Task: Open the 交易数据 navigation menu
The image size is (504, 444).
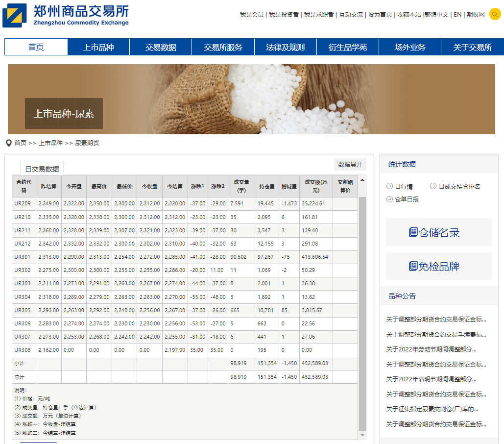Action: coord(161,47)
